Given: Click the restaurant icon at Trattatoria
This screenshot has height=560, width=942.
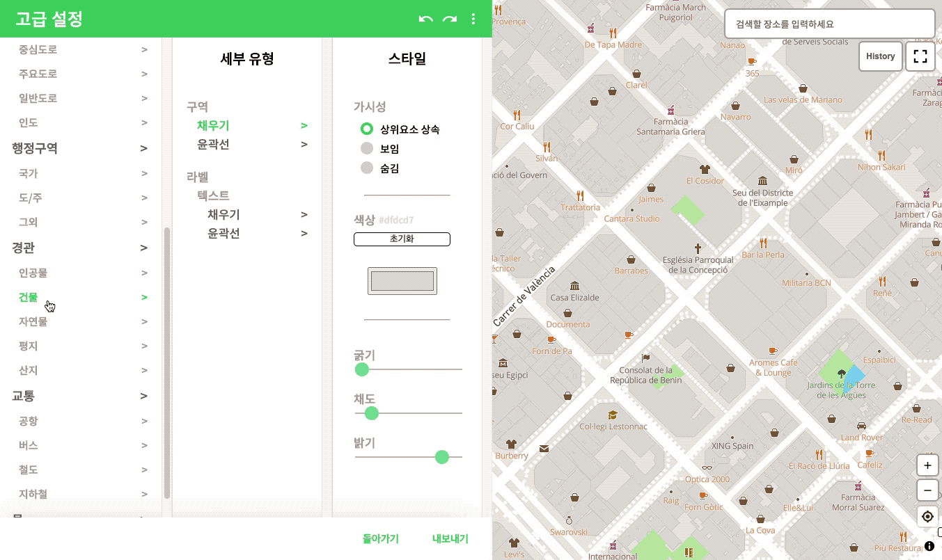Looking at the screenshot, I should click(x=580, y=195).
